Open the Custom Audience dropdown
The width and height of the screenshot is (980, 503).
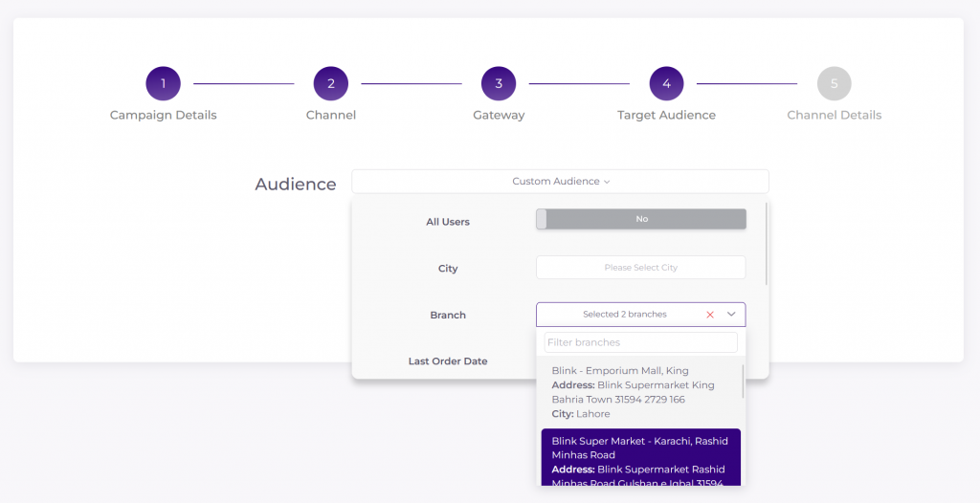[560, 182]
